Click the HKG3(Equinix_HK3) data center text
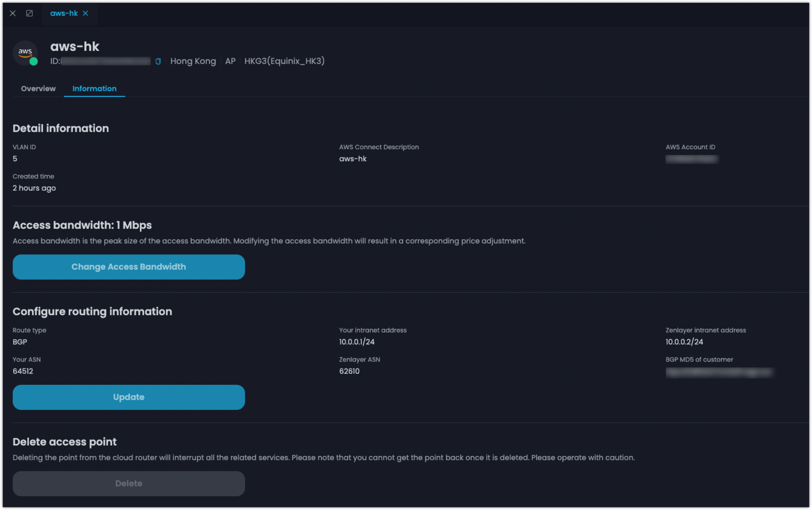Image resolution: width=812 pixels, height=510 pixels. [284, 61]
